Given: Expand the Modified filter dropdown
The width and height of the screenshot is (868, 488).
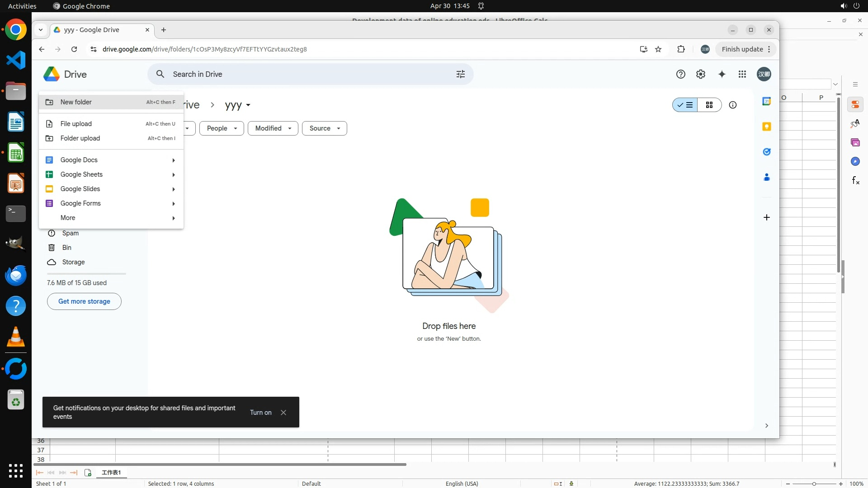Looking at the screenshot, I should pyautogui.click(x=273, y=128).
